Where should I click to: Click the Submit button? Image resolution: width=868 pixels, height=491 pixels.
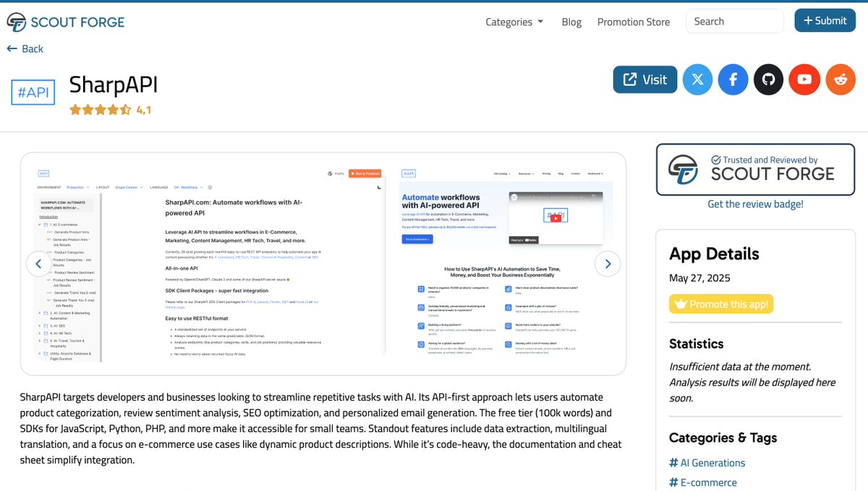point(825,20)
